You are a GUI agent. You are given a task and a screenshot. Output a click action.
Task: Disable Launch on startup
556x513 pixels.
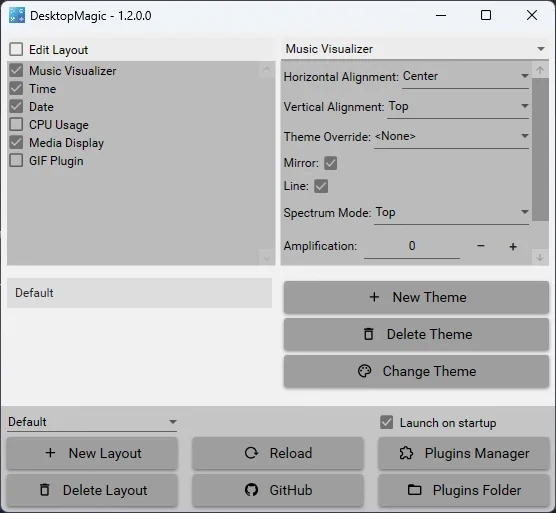tap(387, 422)
